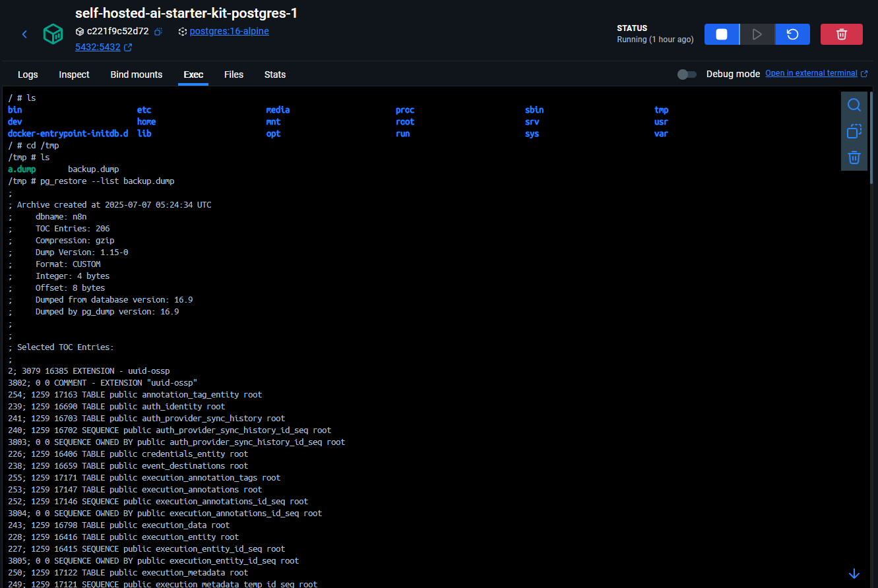
Task: Delete the container with red trash button
Action: point(842,34)
